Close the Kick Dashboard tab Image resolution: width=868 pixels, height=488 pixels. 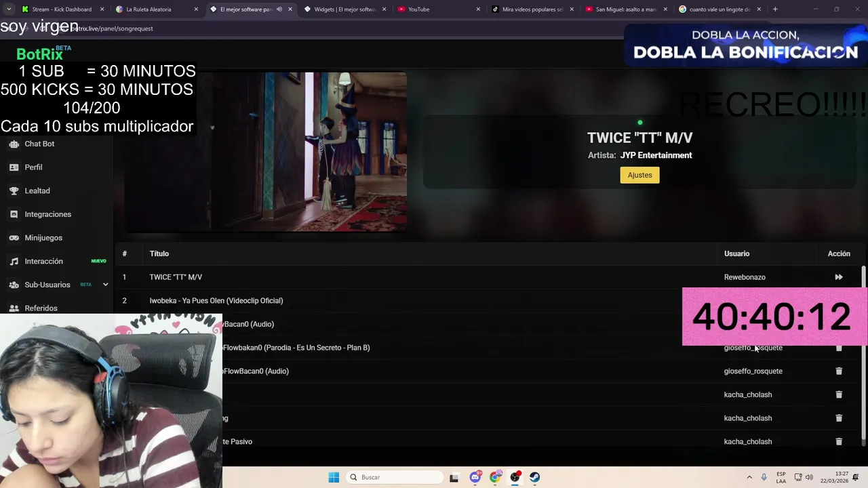(x=102, y=9)
